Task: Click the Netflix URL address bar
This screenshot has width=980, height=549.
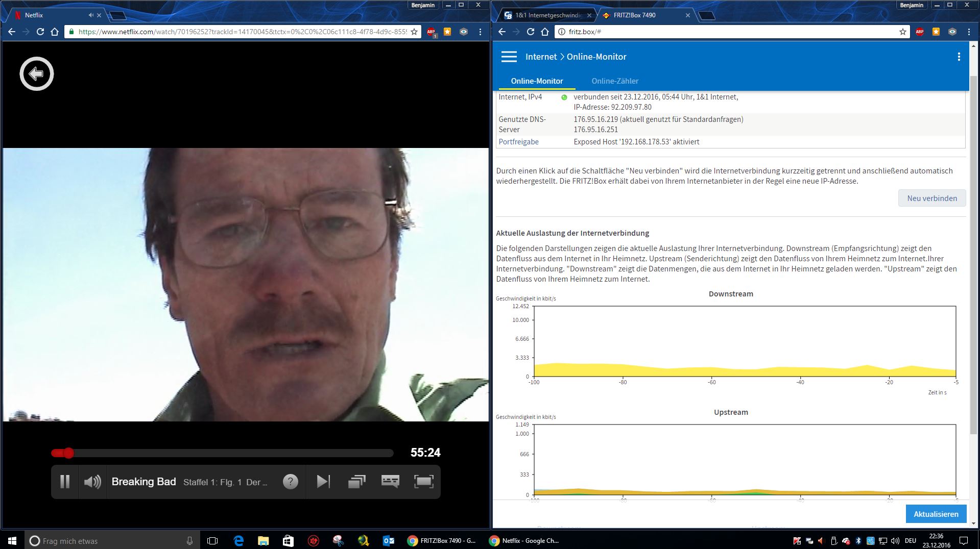Action: [243, 32]
